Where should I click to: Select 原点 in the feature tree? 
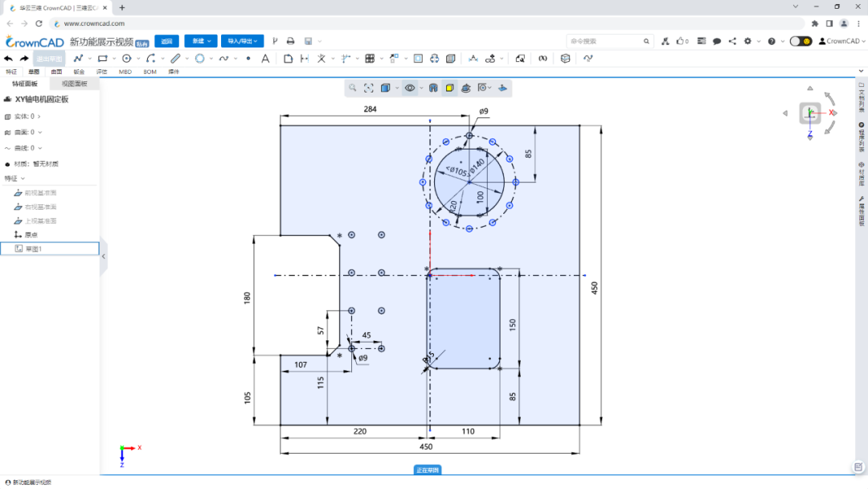tap(31, 235)
